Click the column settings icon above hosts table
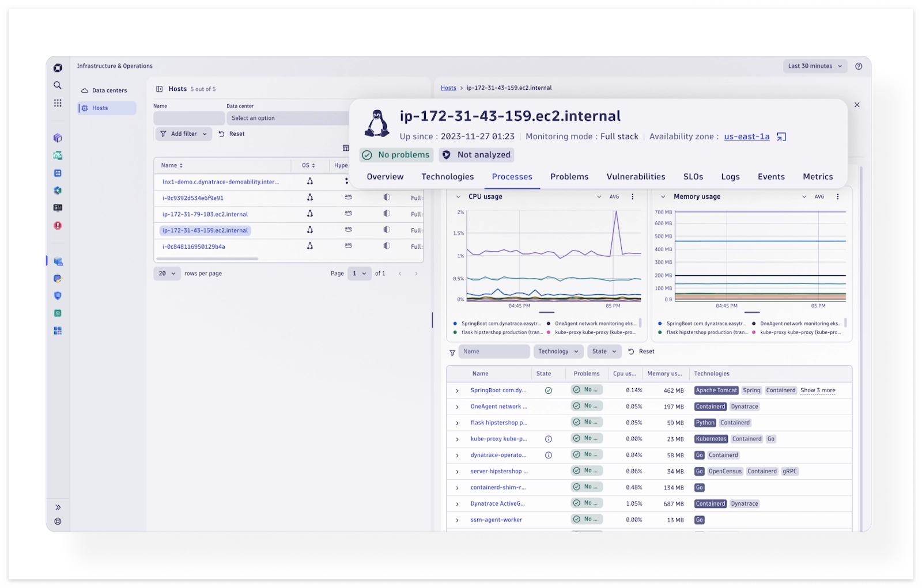 (x=346, y=149)
